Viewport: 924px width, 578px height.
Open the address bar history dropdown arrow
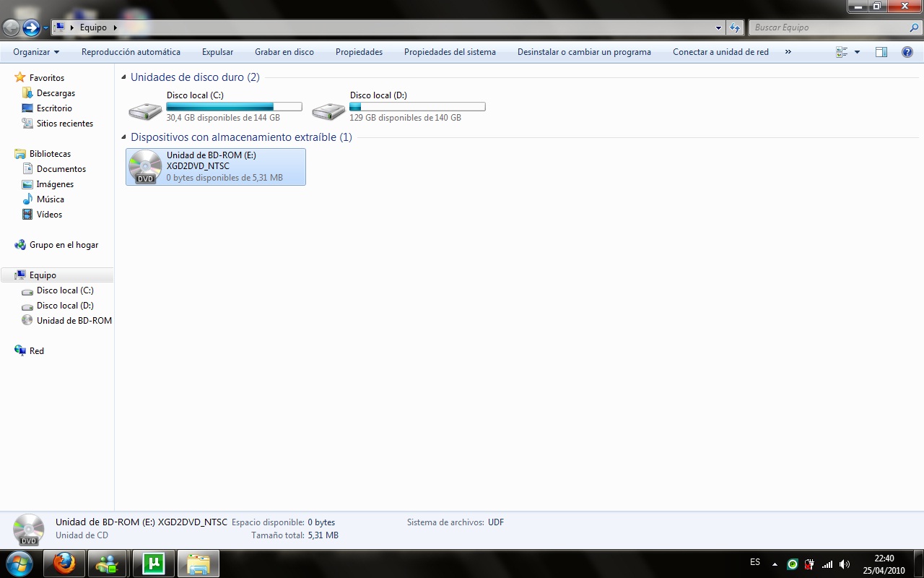pyautogui.click(x=718, y=28)
